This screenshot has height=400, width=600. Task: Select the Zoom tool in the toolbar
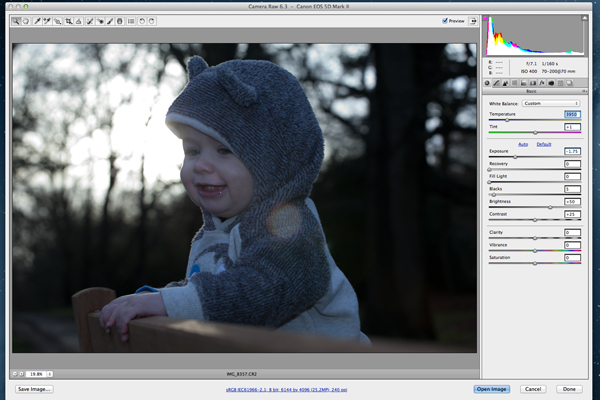[16, 21]
